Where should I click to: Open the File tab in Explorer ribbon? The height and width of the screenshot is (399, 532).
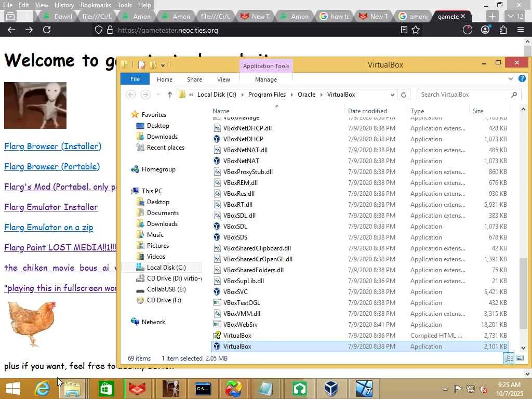click(135, 79)
